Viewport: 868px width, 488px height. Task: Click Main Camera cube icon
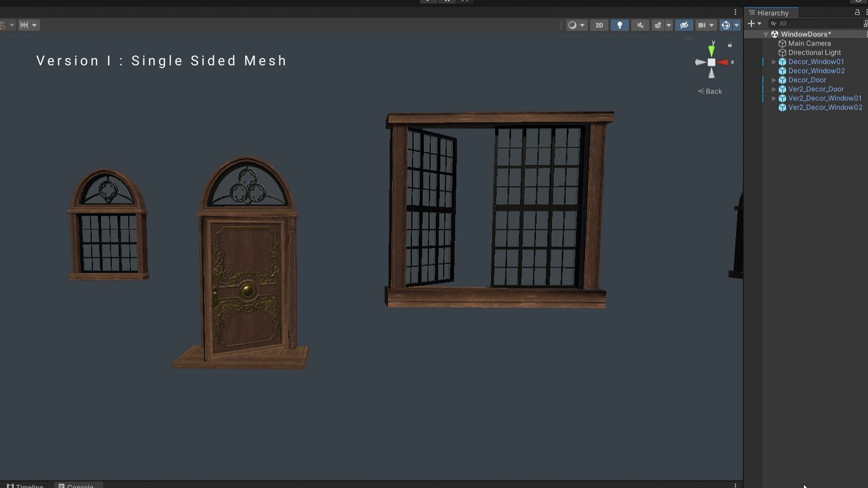point(782,43)
